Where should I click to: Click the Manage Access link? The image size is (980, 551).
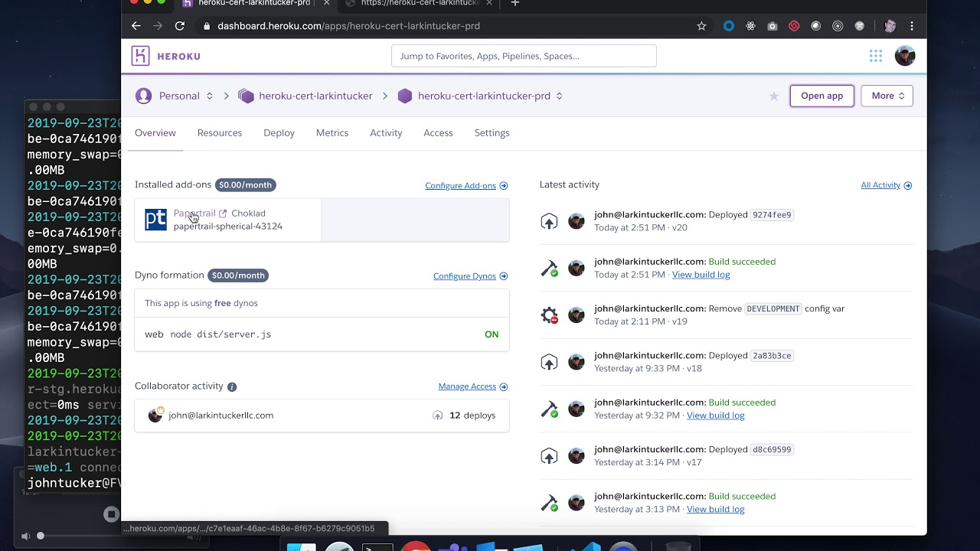tap(472, 386)
